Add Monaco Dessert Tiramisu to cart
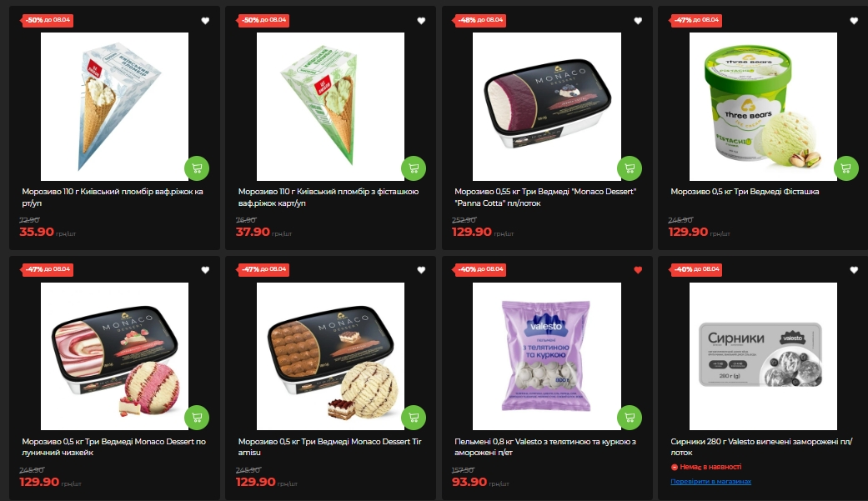Image resolution: width=868 pixels, height=501 pixels. tap(413, 418)
